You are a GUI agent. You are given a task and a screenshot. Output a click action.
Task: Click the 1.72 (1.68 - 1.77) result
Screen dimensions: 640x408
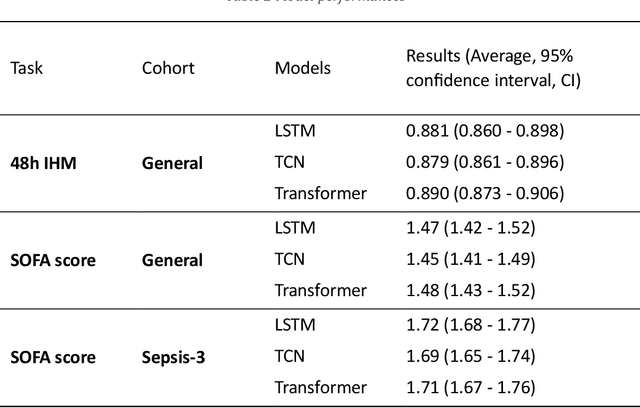[470, 325]
